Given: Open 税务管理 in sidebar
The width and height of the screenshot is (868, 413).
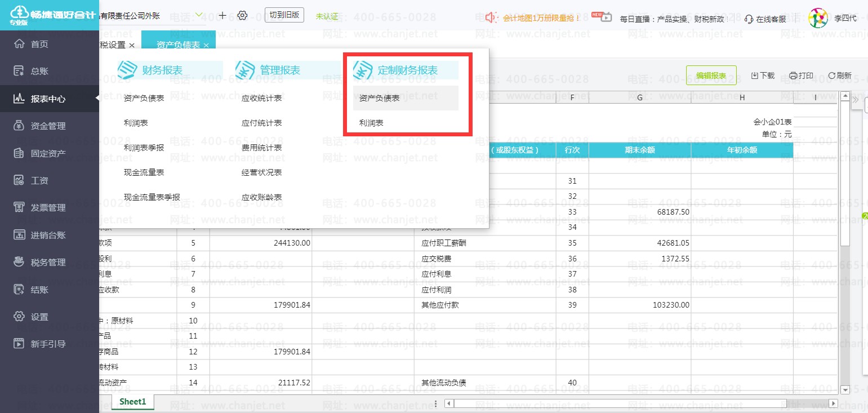Looking at the screenshot, I should click(40, 262).
